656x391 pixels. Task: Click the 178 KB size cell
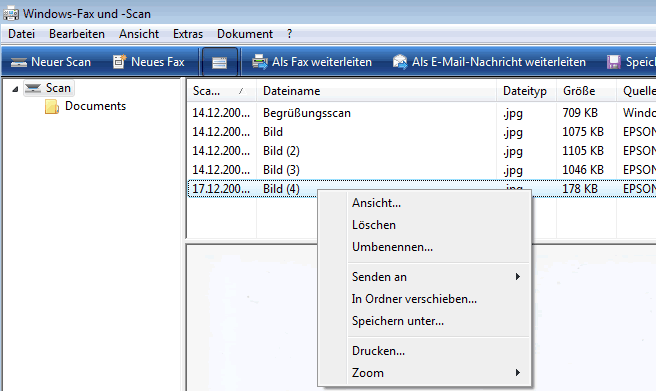point(580,189)
